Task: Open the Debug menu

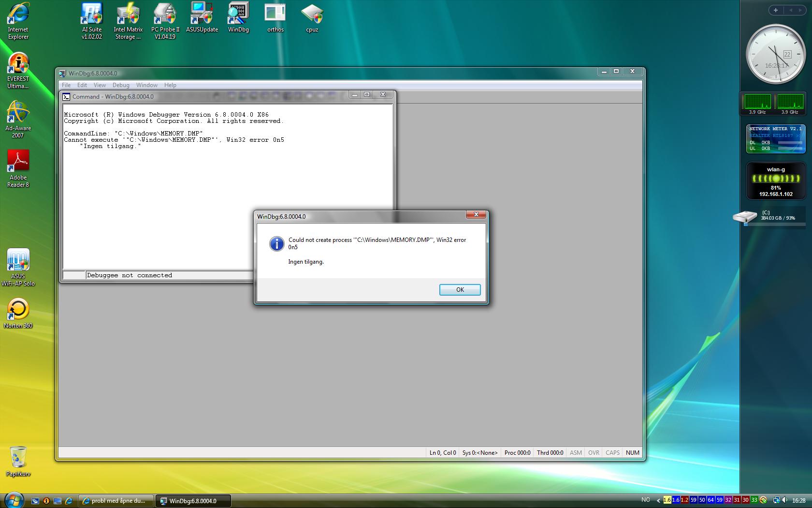Action: pos(121,85)
